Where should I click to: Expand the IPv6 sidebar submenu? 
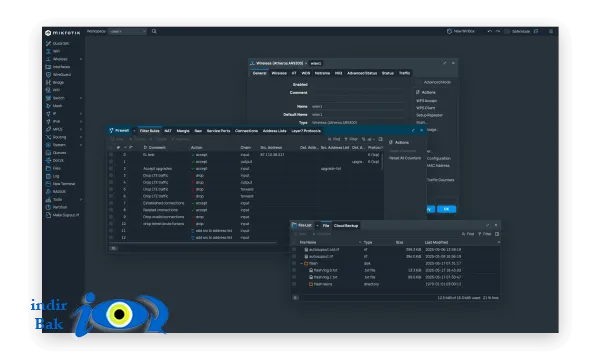(x=81, y=122)
